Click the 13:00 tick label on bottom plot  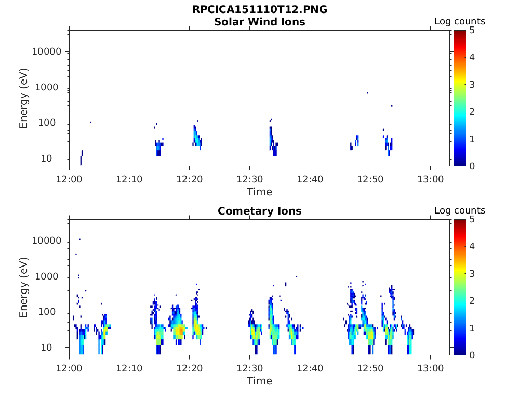[x=430, y=368]
